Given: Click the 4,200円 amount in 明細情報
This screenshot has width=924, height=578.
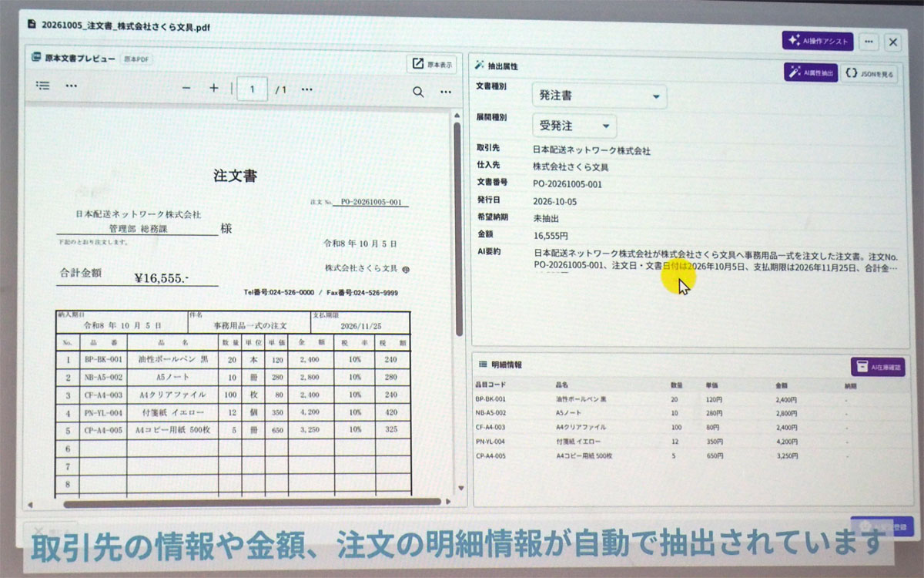Looking at the screenshot, I should click(786, 442).
